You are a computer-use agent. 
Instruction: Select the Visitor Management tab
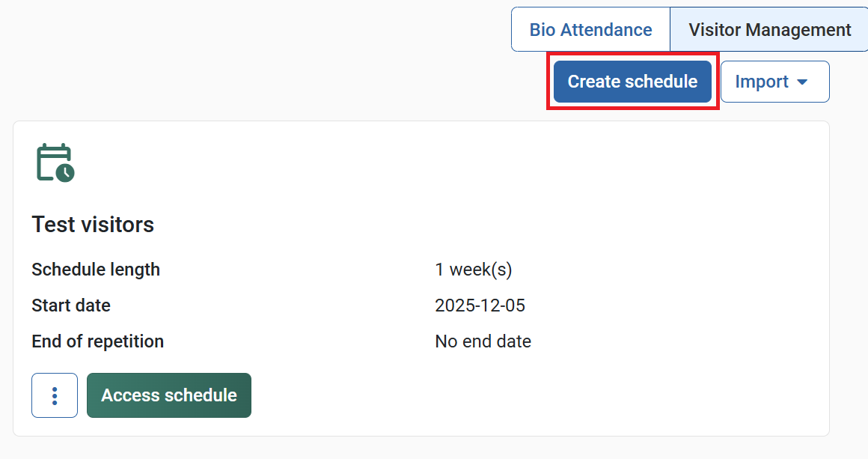pos(769,30)
